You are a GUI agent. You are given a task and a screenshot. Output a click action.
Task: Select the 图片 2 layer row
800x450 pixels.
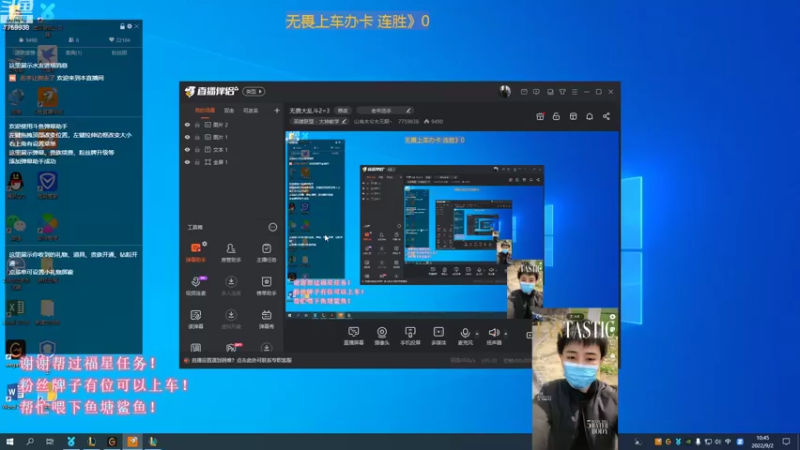point(232,124)
